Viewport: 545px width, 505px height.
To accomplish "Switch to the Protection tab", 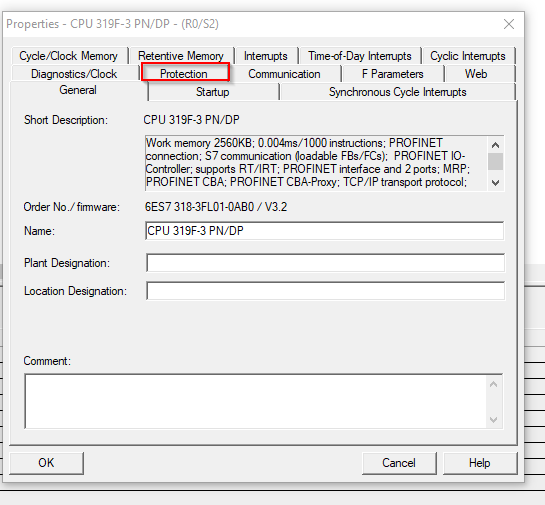I will point(184,74).
